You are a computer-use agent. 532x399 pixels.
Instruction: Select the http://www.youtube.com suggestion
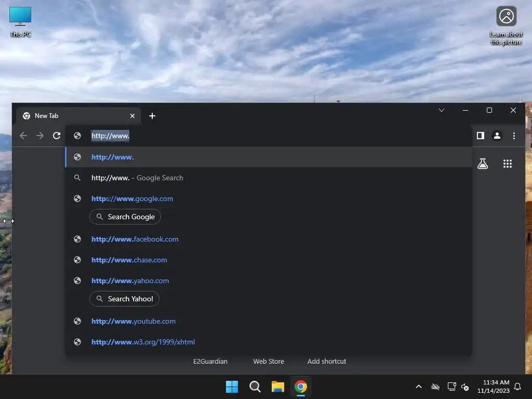269,321
